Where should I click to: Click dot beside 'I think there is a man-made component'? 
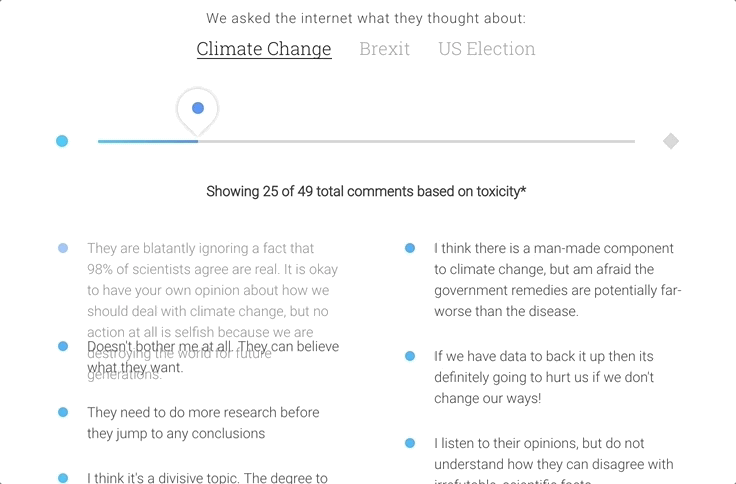pos(410,248)
